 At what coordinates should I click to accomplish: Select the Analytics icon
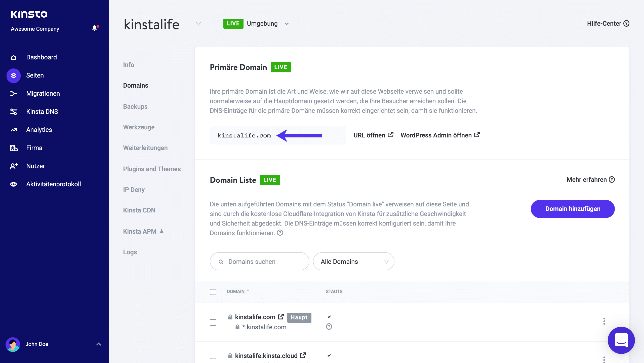(x=13, y=130)
